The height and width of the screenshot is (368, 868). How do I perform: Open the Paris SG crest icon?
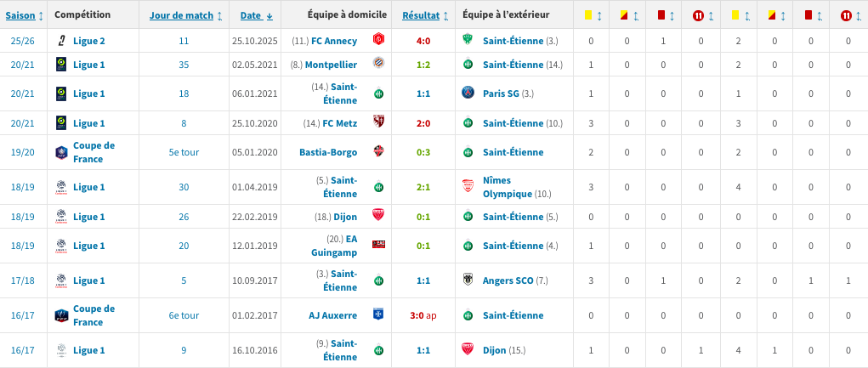[468, 93]
